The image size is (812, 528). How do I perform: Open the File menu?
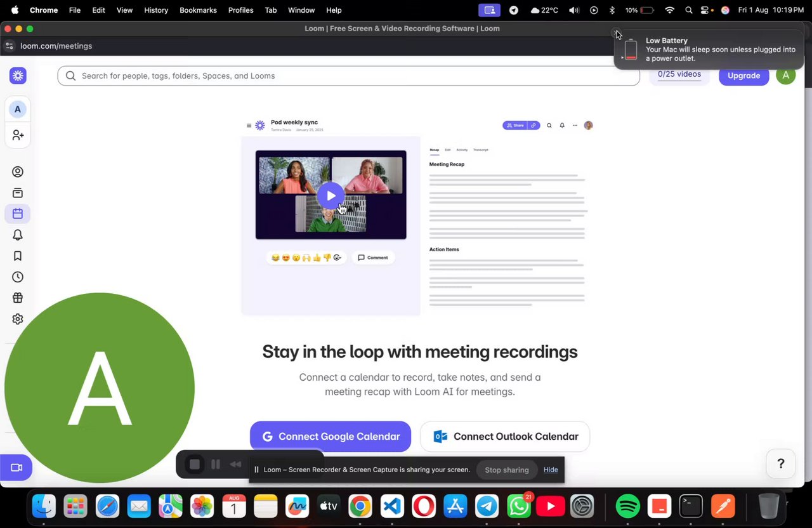(75, 10)
